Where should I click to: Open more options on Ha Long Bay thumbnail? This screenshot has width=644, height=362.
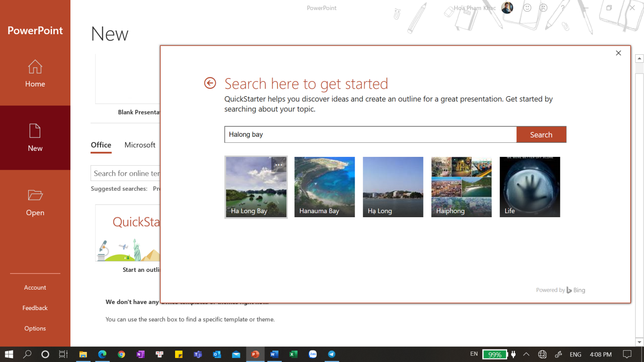[x=279, y=165]
